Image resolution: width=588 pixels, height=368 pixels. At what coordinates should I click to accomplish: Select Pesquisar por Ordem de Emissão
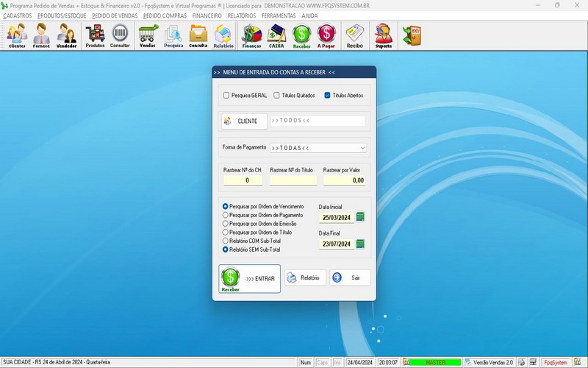(x=226, y=224)
